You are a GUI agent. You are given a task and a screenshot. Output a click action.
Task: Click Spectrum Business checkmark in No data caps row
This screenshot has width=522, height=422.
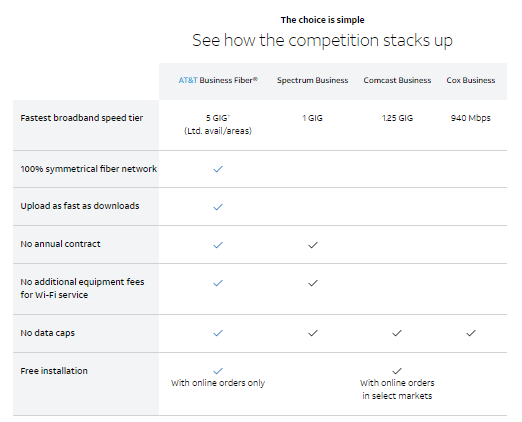pyautogui.click(x=313, y=333)
